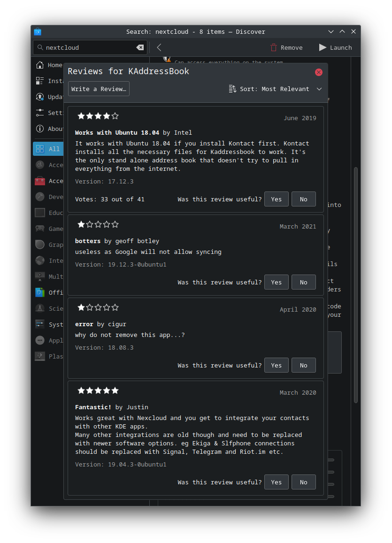Vote Yes on the Intel review
This screenshot has width=392, height=543.
pyautogui.click(x=277, y=199)
